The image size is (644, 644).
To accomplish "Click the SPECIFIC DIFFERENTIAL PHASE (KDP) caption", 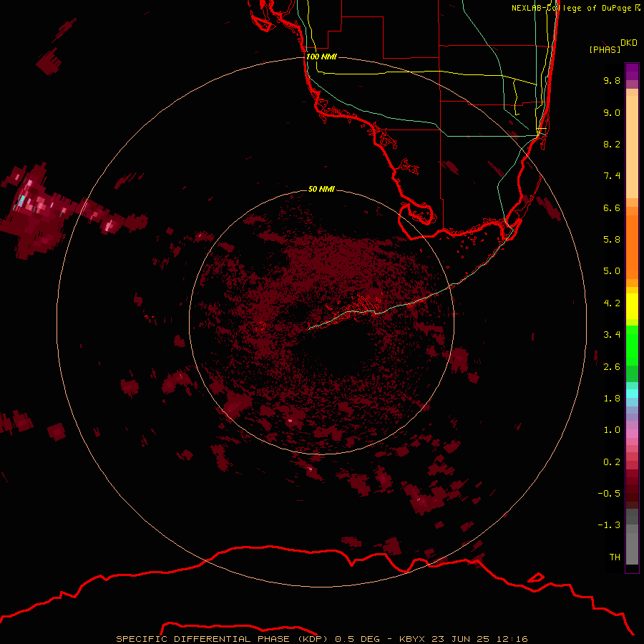I will (222, 639).
